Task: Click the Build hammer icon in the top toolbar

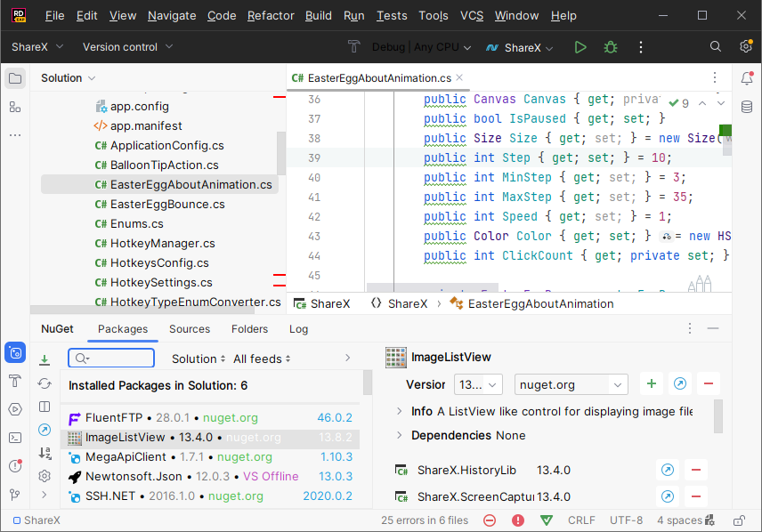Action: coord(354,47)
